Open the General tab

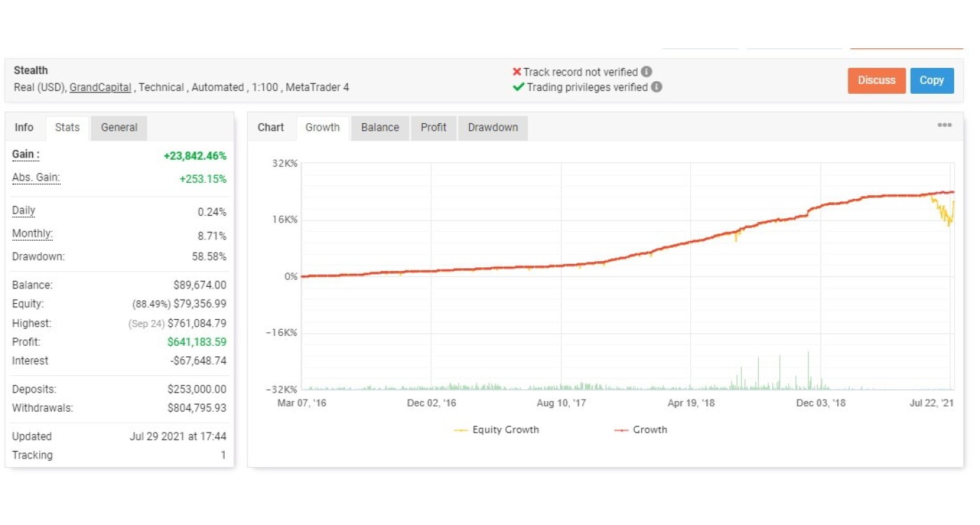(119, 127)
